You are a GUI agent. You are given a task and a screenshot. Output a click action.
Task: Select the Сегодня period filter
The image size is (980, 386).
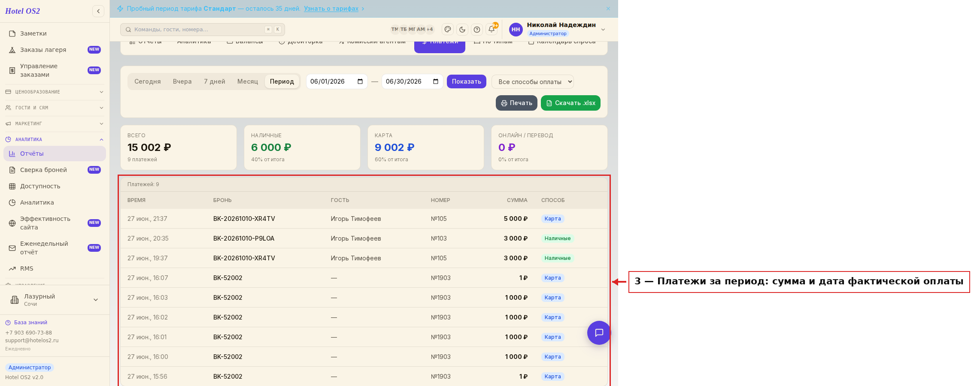point(147,81)
